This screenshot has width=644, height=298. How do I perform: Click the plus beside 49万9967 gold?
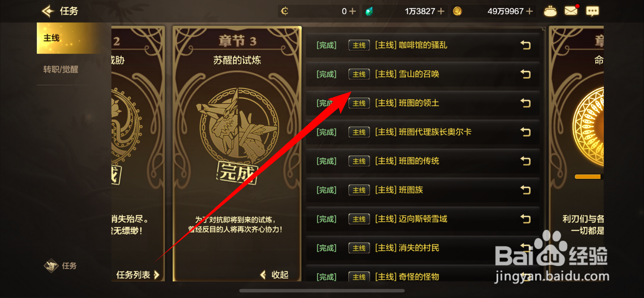pos(529,11)
